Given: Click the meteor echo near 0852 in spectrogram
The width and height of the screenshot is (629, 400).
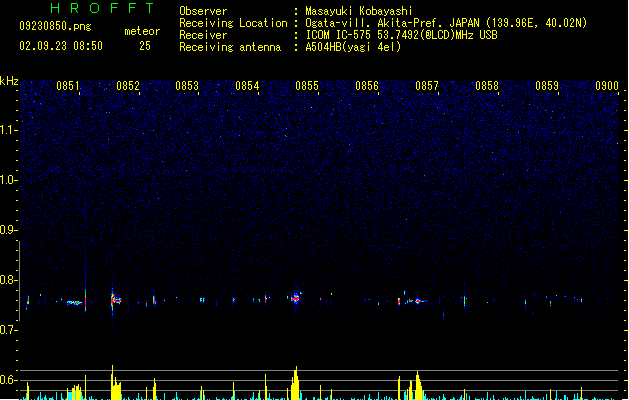Looking at the screenshot, I should click(115, 300).
